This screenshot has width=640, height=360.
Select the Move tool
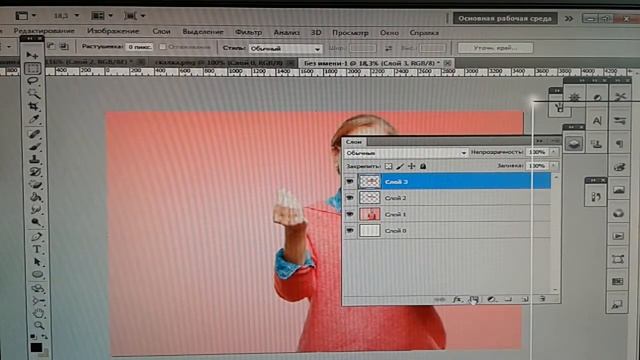point(33,55)
